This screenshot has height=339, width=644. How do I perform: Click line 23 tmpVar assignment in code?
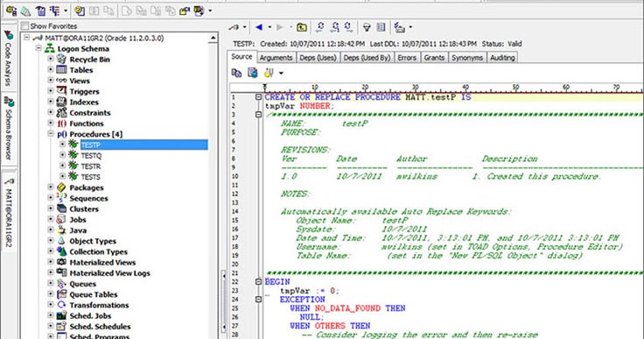(310, 291)
